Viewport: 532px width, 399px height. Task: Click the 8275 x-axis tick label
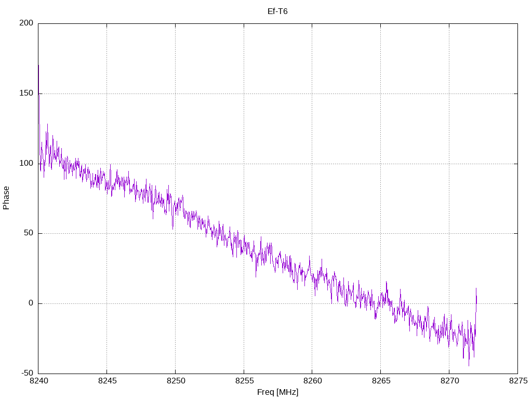[x=518, y=381]
